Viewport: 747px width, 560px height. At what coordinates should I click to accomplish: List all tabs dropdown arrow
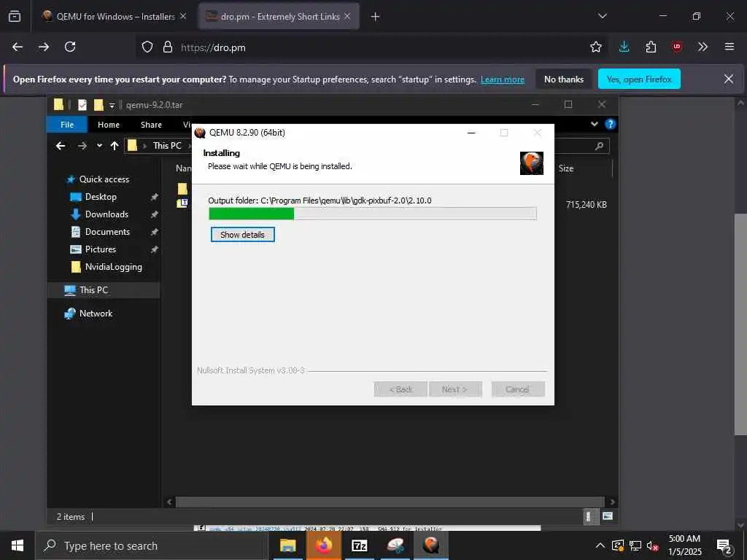(602, 16)
